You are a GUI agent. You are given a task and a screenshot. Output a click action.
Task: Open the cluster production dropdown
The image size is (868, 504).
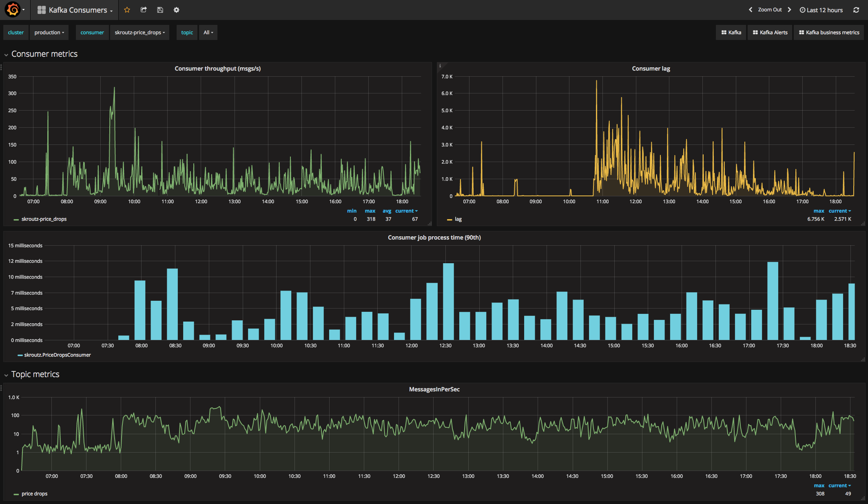[x=49, y=33]
